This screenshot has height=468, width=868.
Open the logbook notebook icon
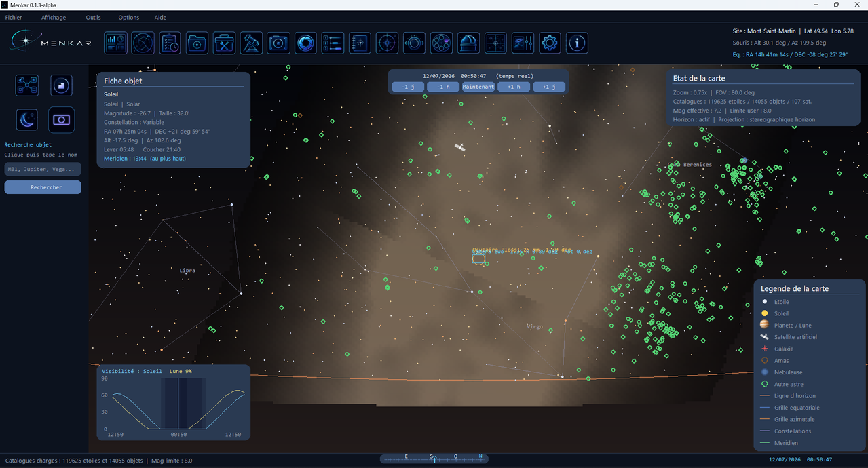[x=360, y=43]
